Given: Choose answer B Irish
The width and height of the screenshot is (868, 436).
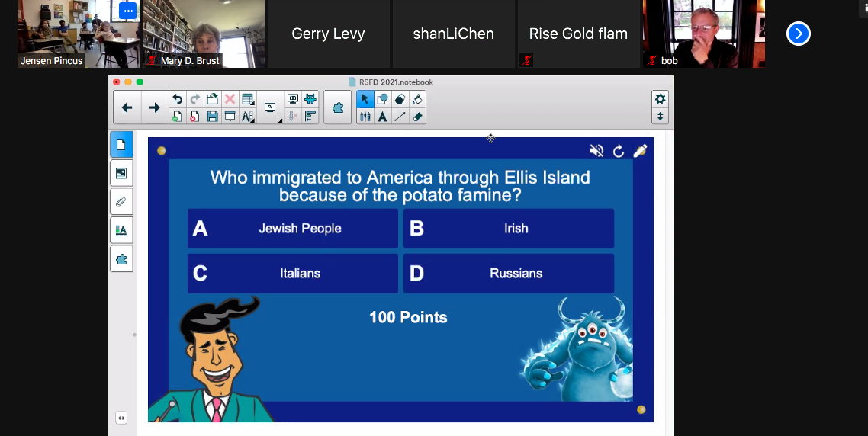Looking at the screenshot, I should click(x=508, y=229).
